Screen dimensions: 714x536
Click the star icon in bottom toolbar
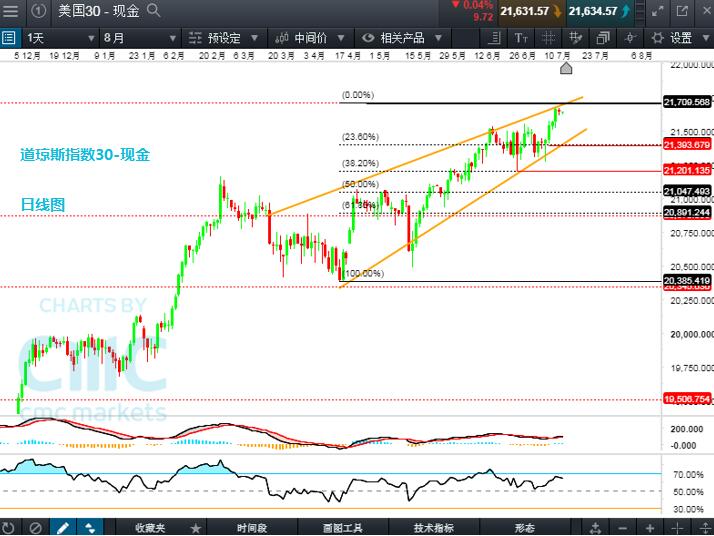pyautogui.click(x=196, y=527)
